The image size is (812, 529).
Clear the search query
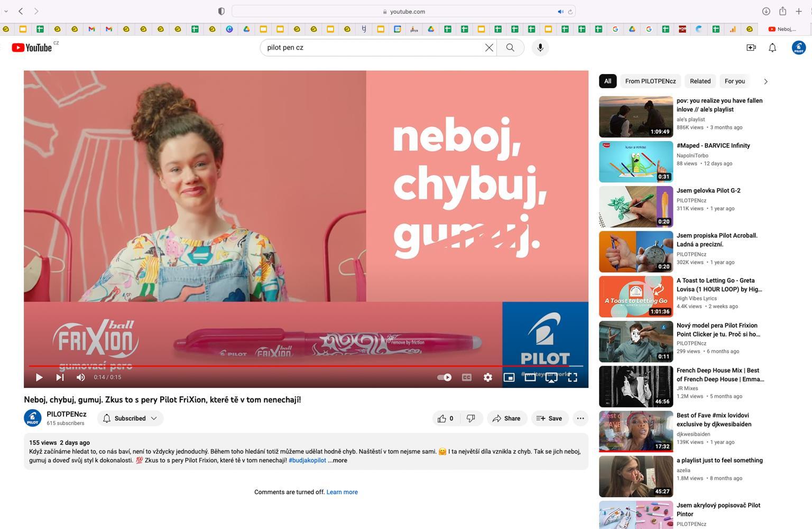pyautogui.click(x=489, y=48)
